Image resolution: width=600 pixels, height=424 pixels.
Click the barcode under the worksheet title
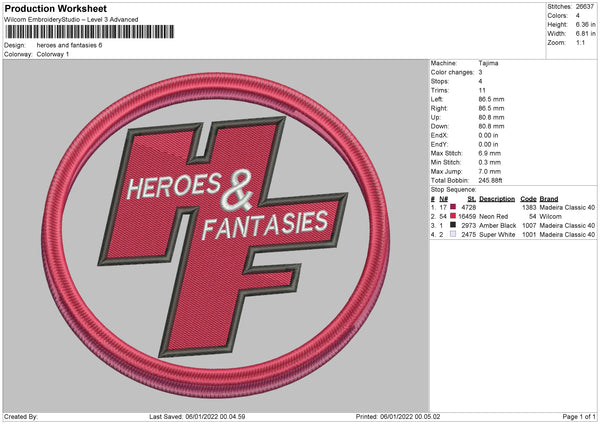pos(90,32)
